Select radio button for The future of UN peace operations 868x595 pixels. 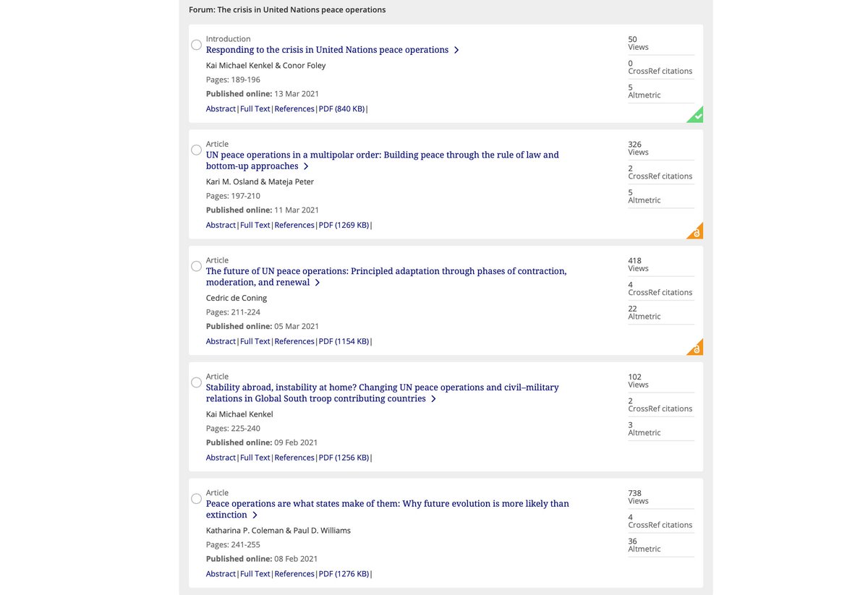pos(197,266)
